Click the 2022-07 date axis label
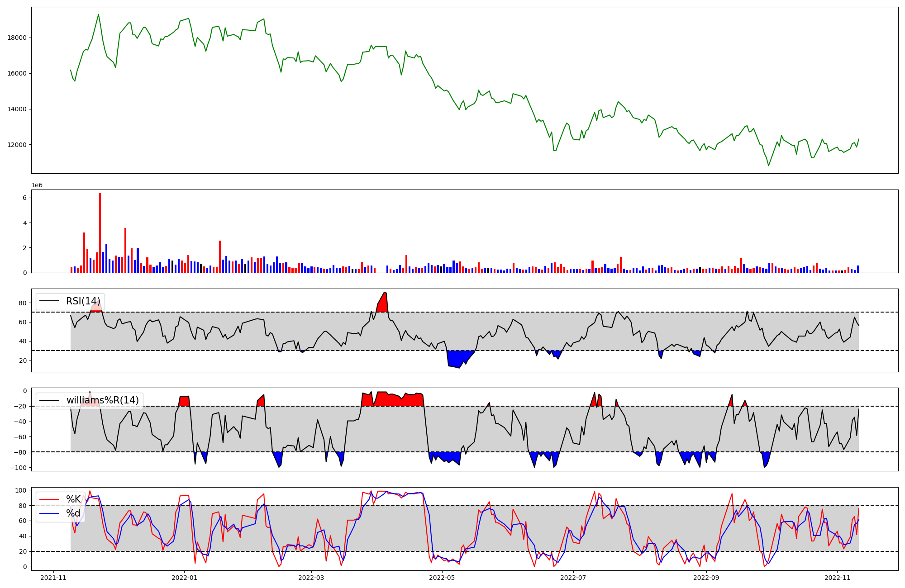The height and width of the screenshot is (588, 905). [573, 578]
